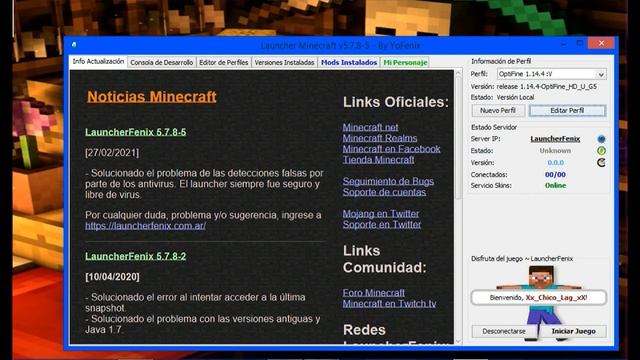640x360 pixels.
Task: Open the Mojang en Twitter link
Action: pyautogui.click(x=381, y=213)
